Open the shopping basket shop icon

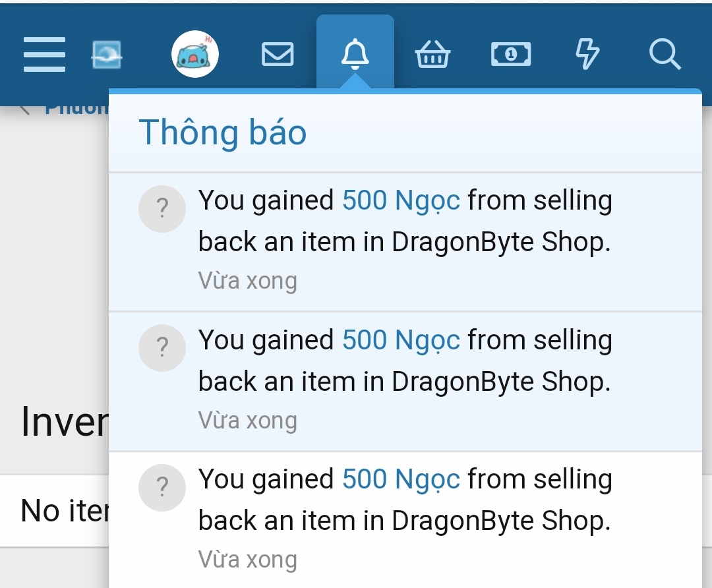(432, 55)
